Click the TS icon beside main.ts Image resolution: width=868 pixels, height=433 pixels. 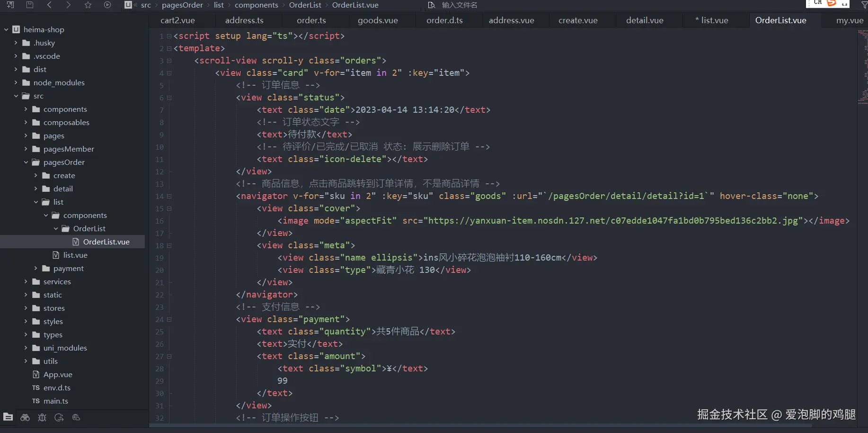36,401
